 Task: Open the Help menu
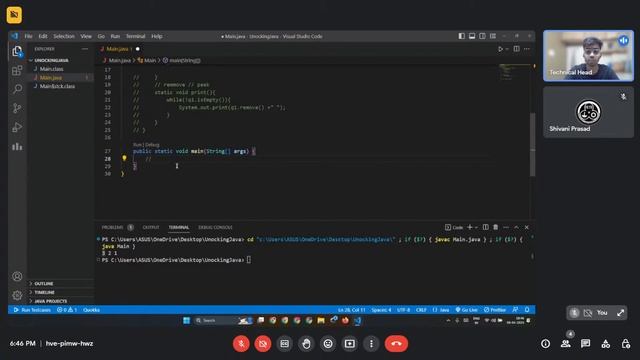(x=157, y=36)
